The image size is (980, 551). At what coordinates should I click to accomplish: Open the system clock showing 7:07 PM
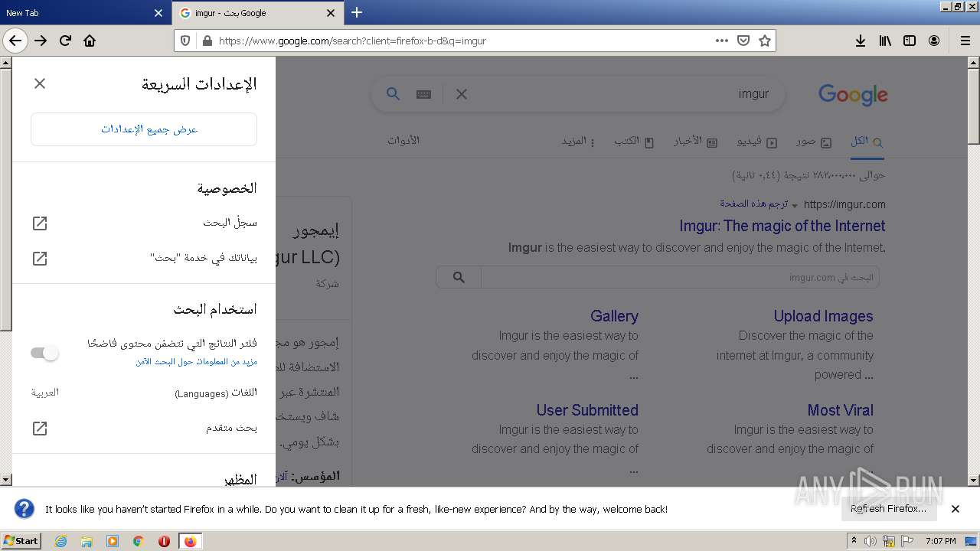pyautogui.click(x=940, y=541)
